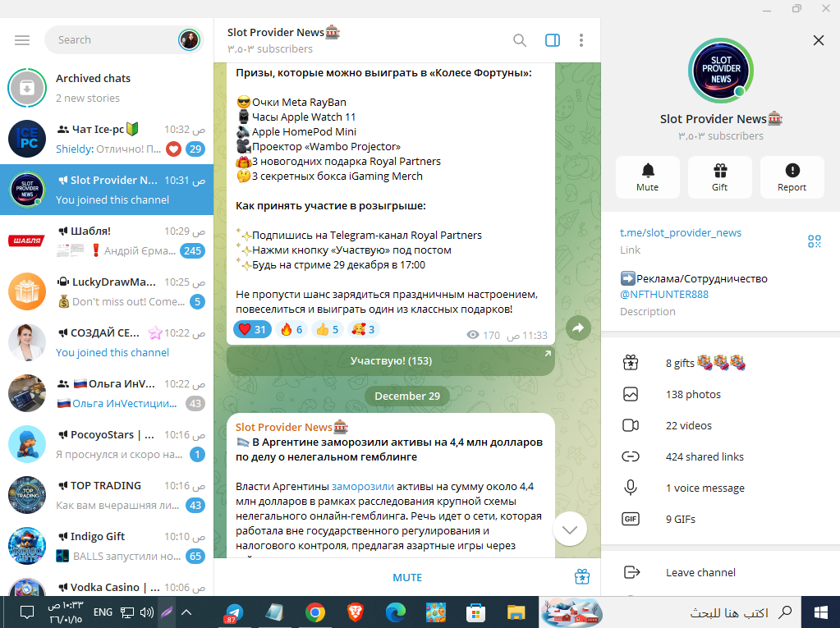Launch Brave browser from the taskbar
840x628 pixels.
356,612
